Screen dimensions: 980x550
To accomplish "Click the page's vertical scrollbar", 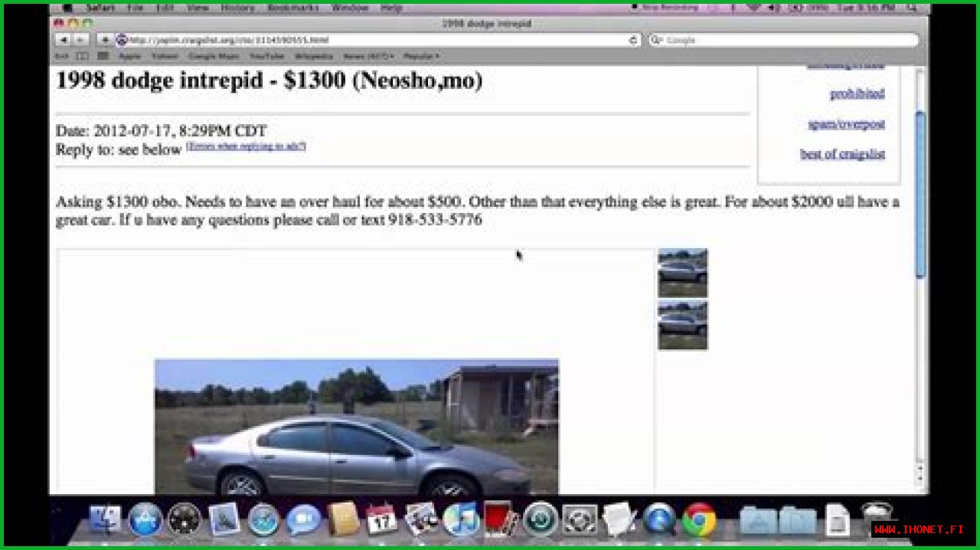I will (921, 195).
